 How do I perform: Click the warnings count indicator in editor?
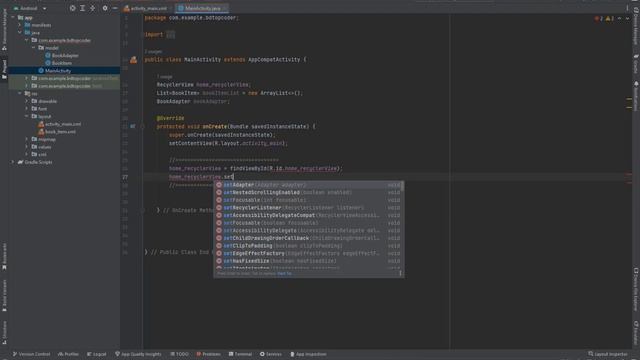click(610, 19)
